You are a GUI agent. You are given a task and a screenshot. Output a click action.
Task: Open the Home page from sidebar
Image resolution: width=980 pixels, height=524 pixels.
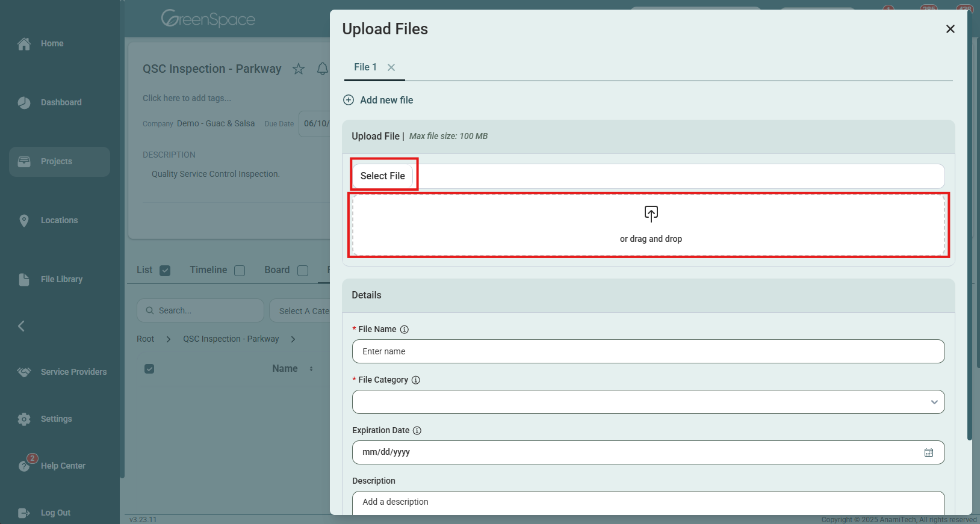pos(52,44)
